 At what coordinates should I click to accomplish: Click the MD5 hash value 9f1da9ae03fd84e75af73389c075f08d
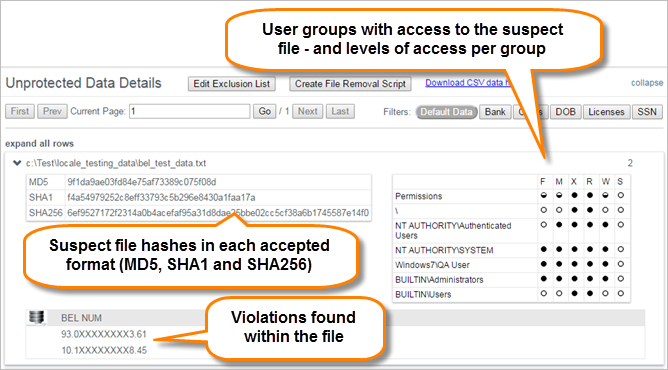(141, 182)
